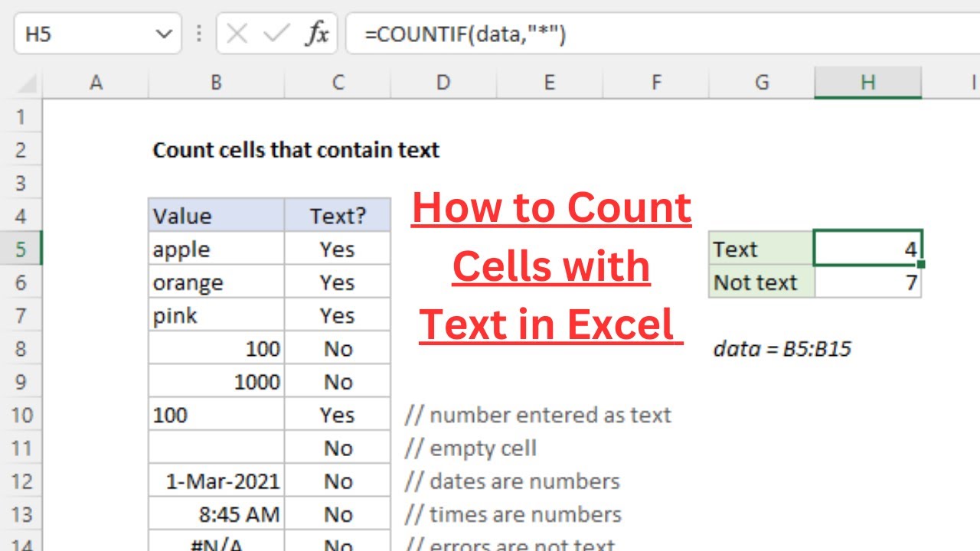Select the 'Yes' cell next to apple
The width and height of the screenshot is (980, 551).
(x=338, y=249)
